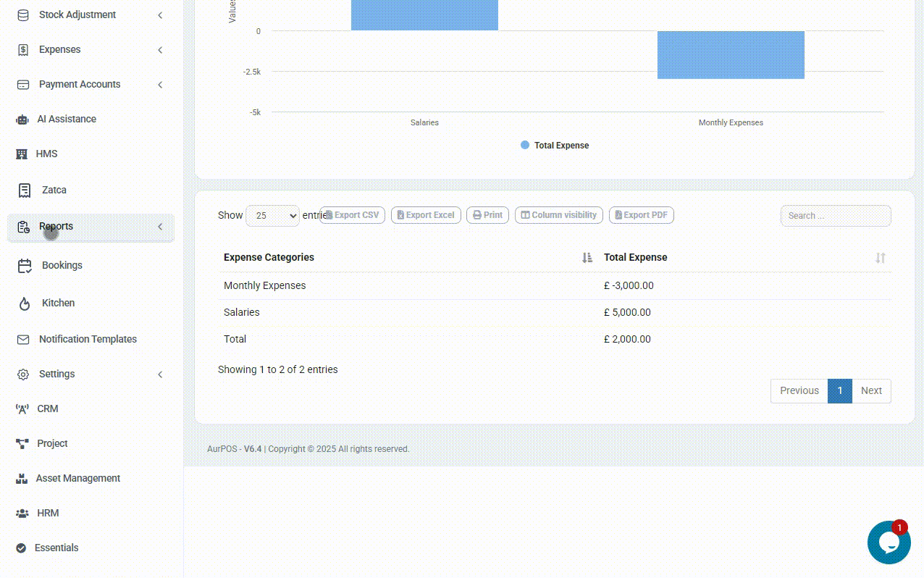The height and width of the screenshot is (578, 924).
Task: Expand Reports submenu chevron
Action: [160, 227]
